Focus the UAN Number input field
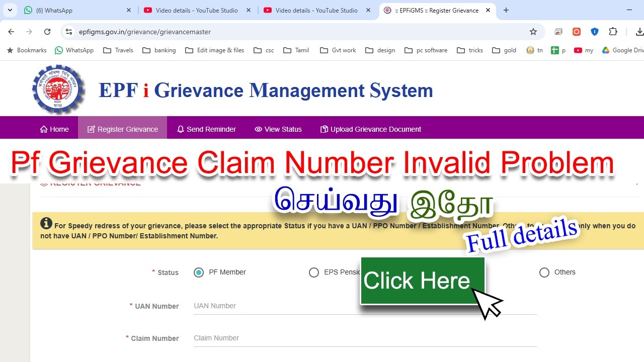The width and height of the screenshot is (644, 362). (x=365, y=306)
